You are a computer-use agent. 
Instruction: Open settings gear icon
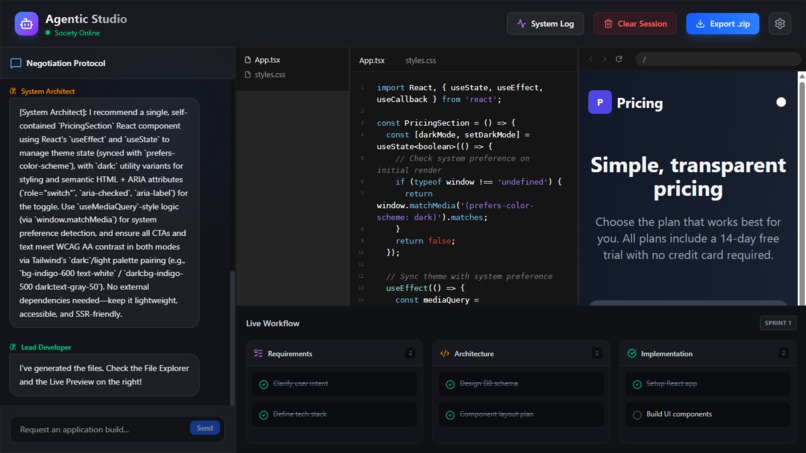tap(780, 24)
